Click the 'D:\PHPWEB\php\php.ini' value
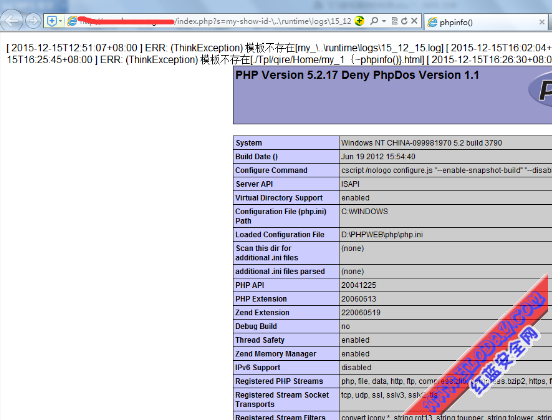Image resolution: width=553 pixels, height=420 pixels. tap(382, 235)
